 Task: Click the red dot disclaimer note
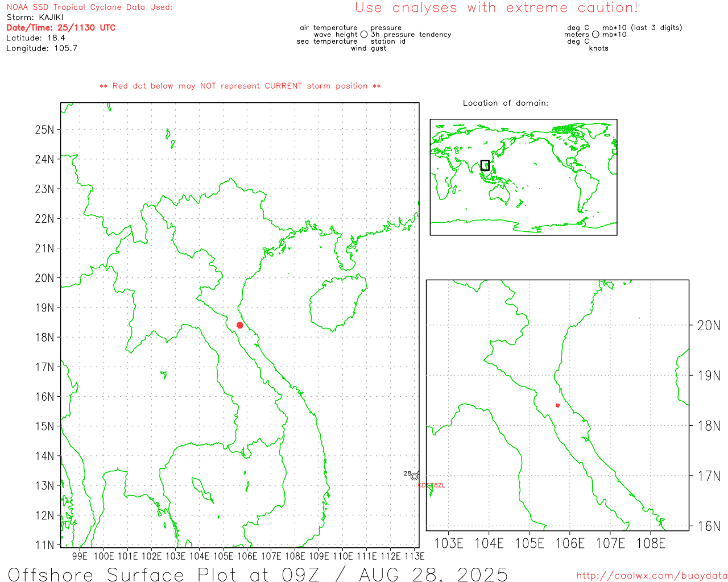[240, 86]
